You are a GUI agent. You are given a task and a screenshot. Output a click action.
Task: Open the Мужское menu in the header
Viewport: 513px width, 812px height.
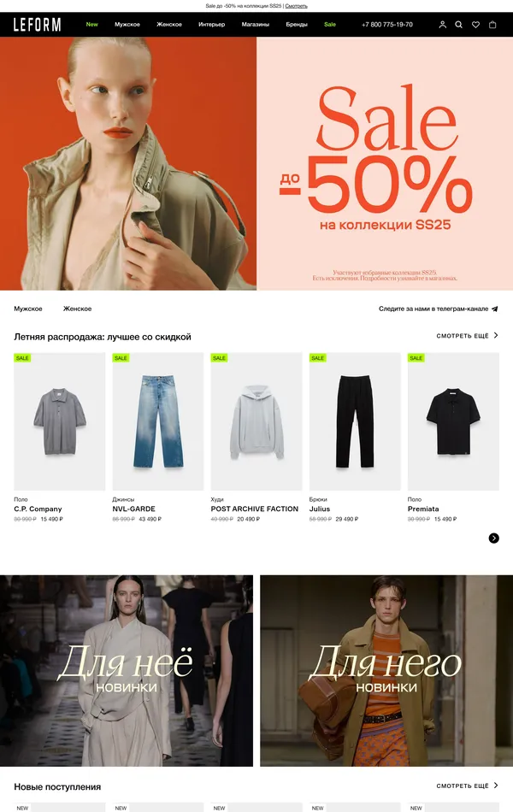127,24
